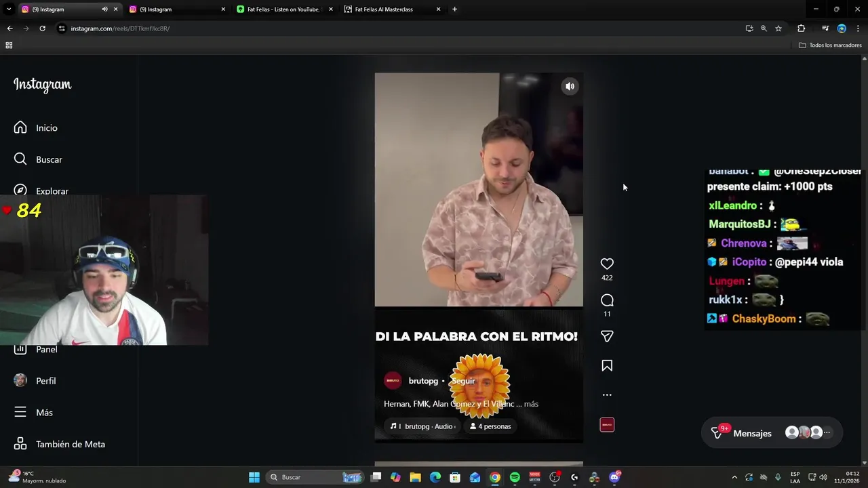Open the Windows Start menu
The width and height of the screenshot is (868, 488).
[254, 477]
